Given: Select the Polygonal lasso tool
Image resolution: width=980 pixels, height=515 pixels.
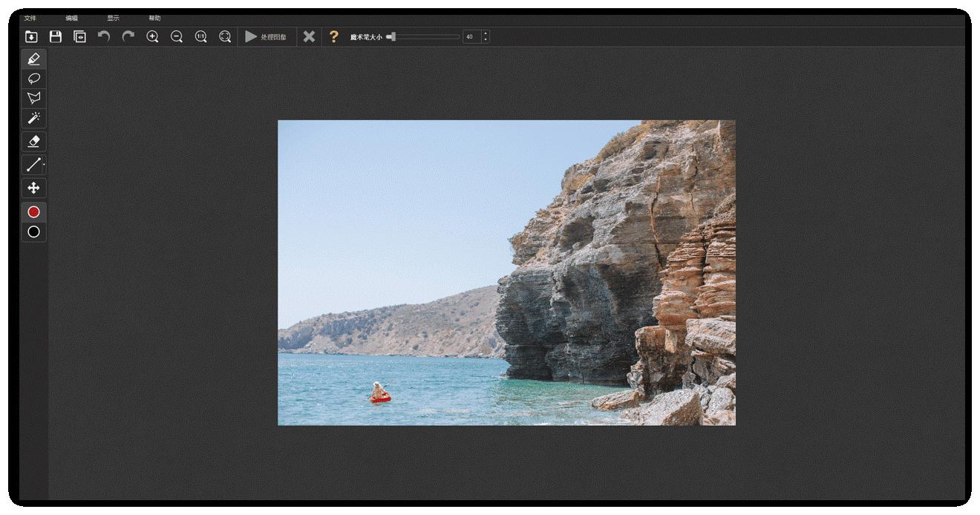Looking at the screenshot, I should coord(33,98).
